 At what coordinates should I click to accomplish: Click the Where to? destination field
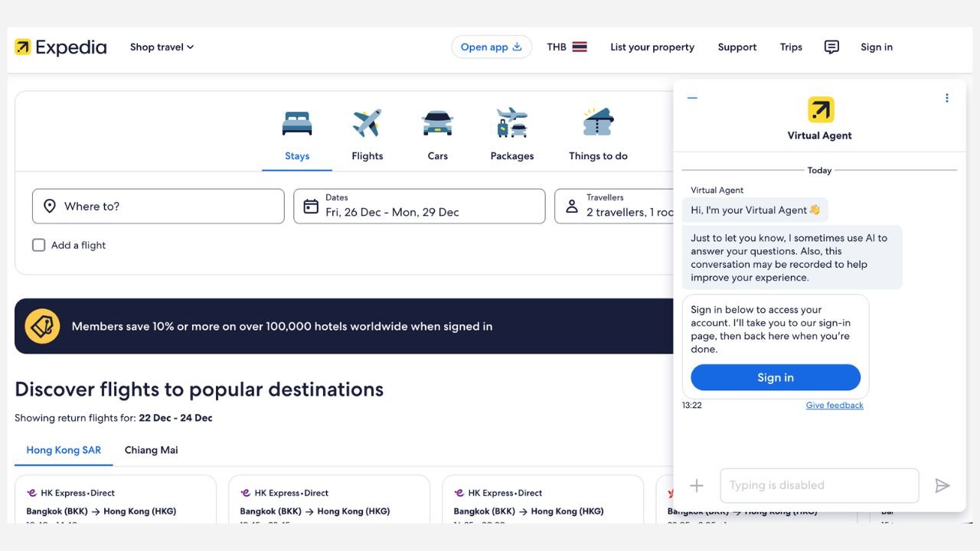click(x=158, y=206)
